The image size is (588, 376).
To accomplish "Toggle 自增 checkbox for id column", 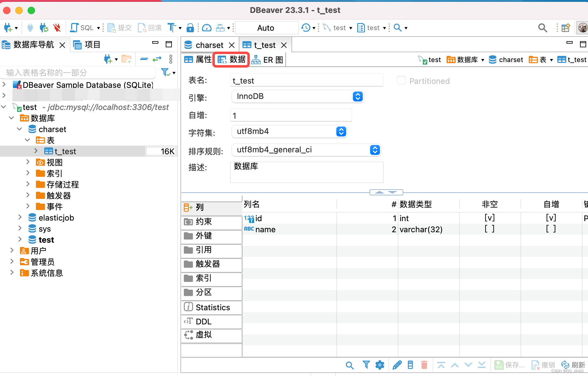I will pyautogui.click(x=551, y=218).
